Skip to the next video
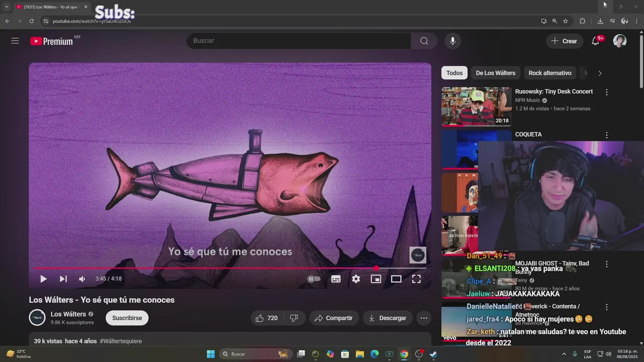The height and width of the screenshot is (362, 644). click(x=63, y=279)
